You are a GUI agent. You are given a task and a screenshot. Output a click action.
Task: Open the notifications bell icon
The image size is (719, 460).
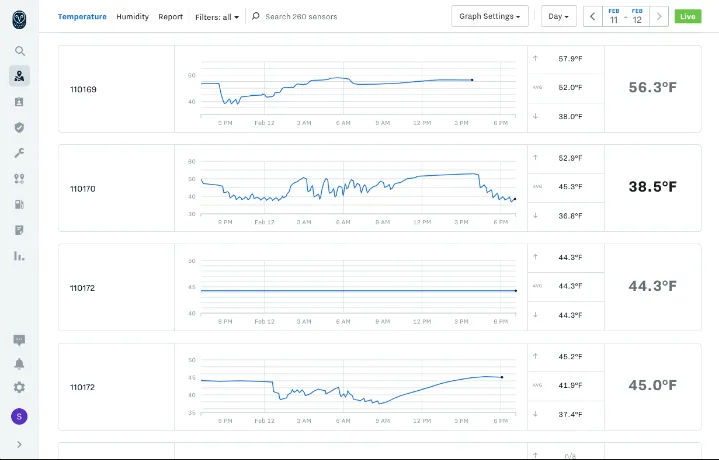pos(19,364)
